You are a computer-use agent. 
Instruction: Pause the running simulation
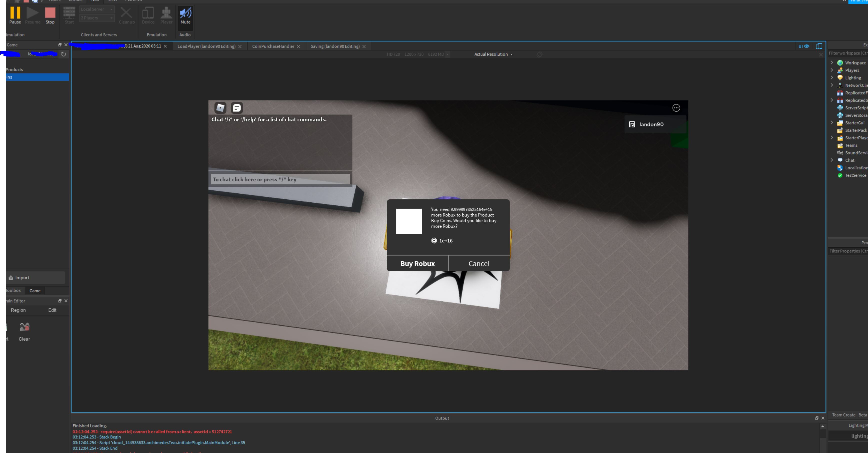[15, 15]
